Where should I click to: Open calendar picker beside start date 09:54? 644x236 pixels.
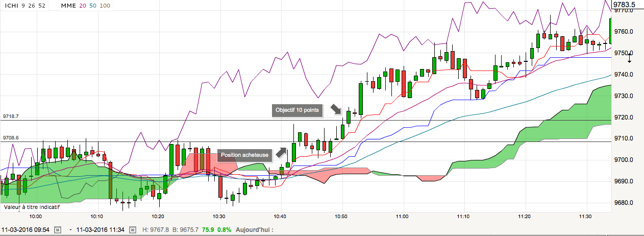(58, 230)
